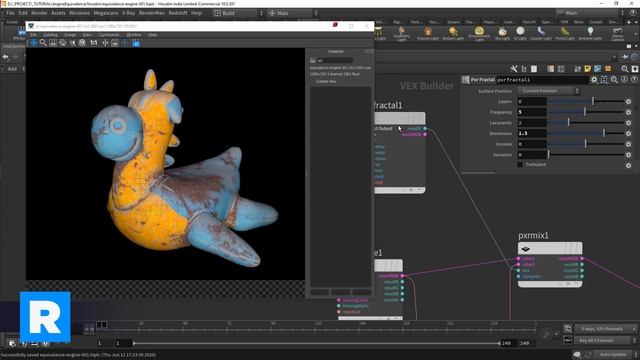The image size is (640, 360).
Task: Open the Image menu in it viewer
Action: [70, 35]
